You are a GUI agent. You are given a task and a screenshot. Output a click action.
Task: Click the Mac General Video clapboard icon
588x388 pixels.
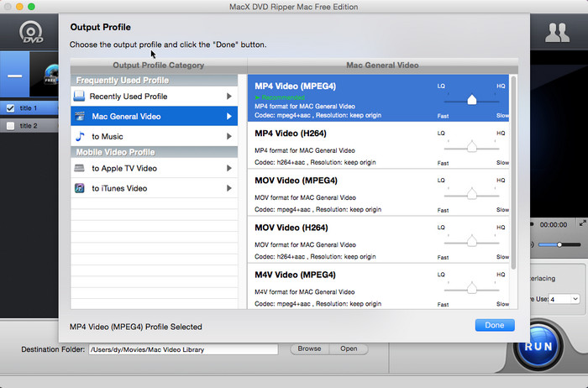(x=80, y=116)
